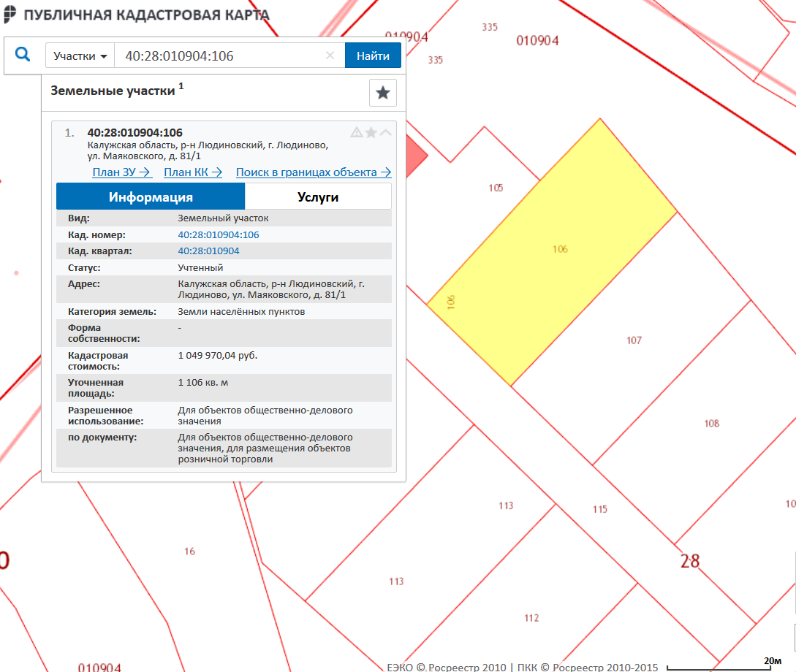
Task: Click the warning triangle icon on result
Action: click(x=357, y=132)
